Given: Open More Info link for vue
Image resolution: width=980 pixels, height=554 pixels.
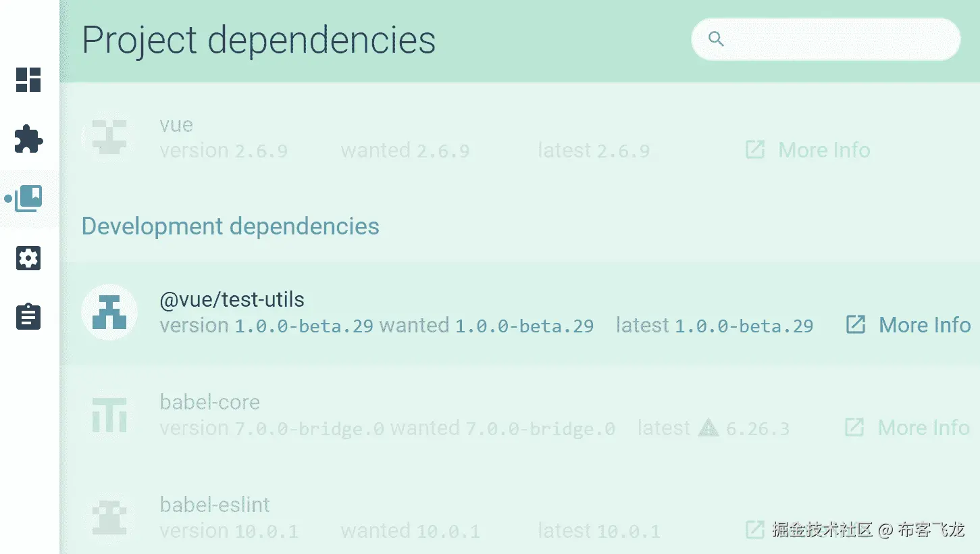Looking at the screenshot, I should tap(824, 150).
